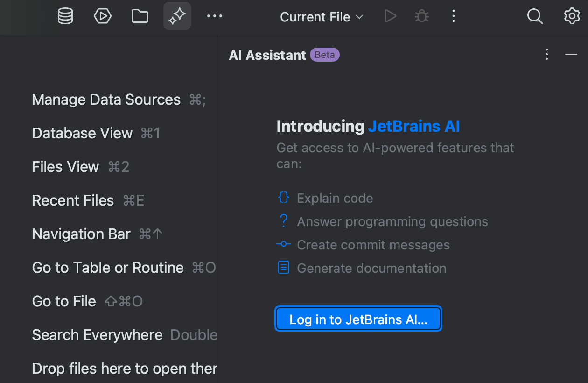Open Recent Files
The height and width of the screenshot is (383, 588).
pos(73,200)
